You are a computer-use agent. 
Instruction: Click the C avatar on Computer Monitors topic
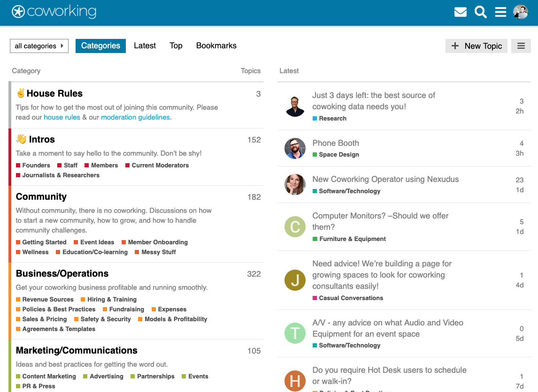tap(295, 226)
